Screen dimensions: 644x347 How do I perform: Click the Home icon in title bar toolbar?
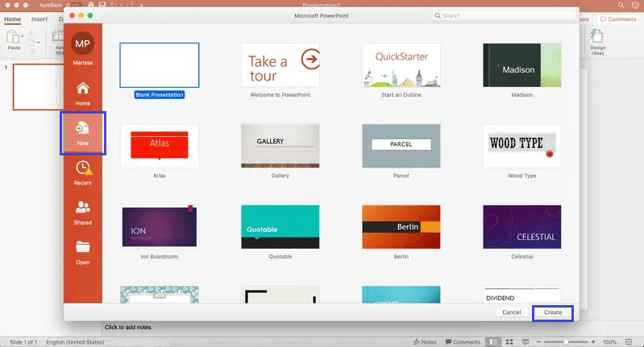(x=91, y=5)
